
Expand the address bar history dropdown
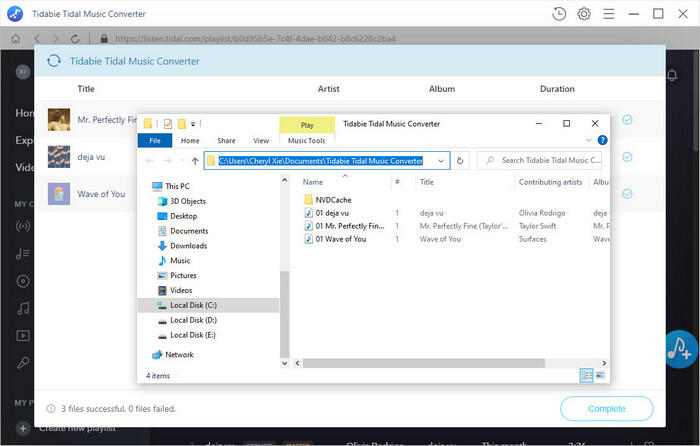coord(441,161)
